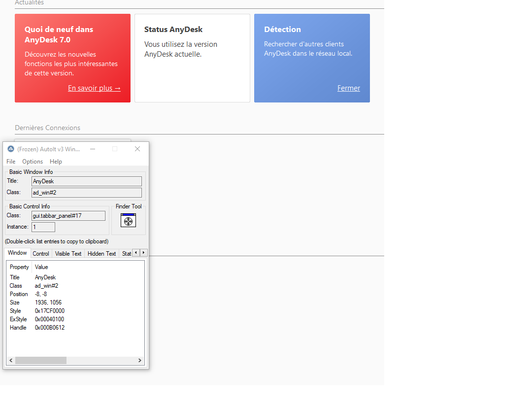The height and width of the screenshot is (403, 532).
Task: Click the AutoIt Finder Tool crosshair icon
Action: coord(128,221)
